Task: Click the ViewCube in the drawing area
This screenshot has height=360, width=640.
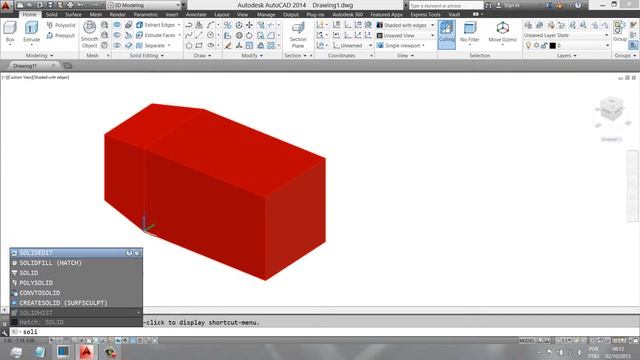Action: [611, 109]
